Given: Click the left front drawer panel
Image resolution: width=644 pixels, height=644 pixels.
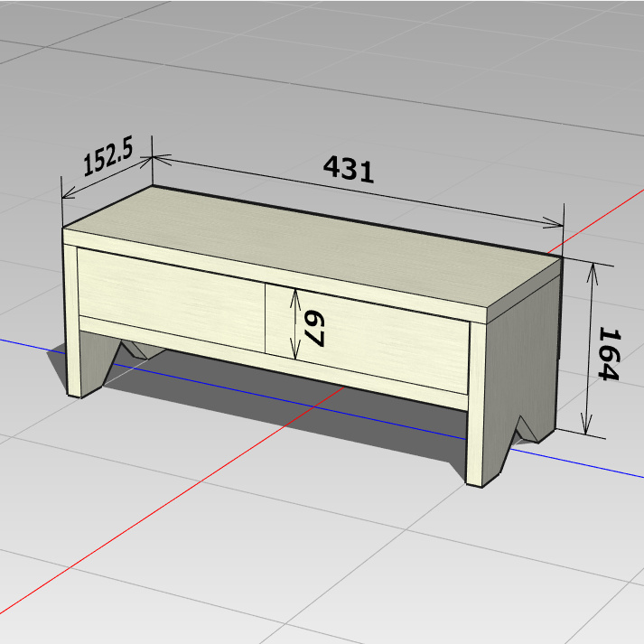Looking at the screenshot, I should pyautogui.click(x=170, y=298).
